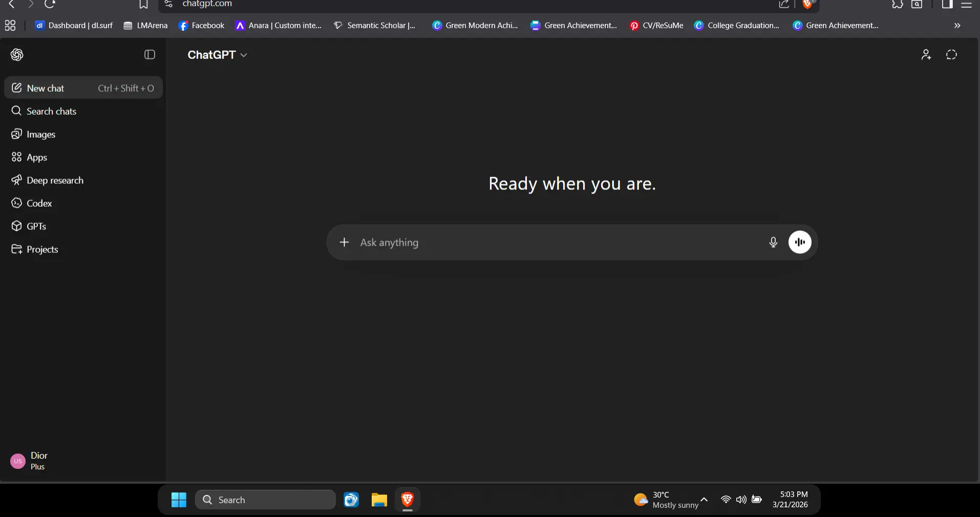Image resolution: width=980 pixels, height=517 pixels.
Task: Open the CV/ReSuMe Pinterest bookmark
Action: [656, 26]
